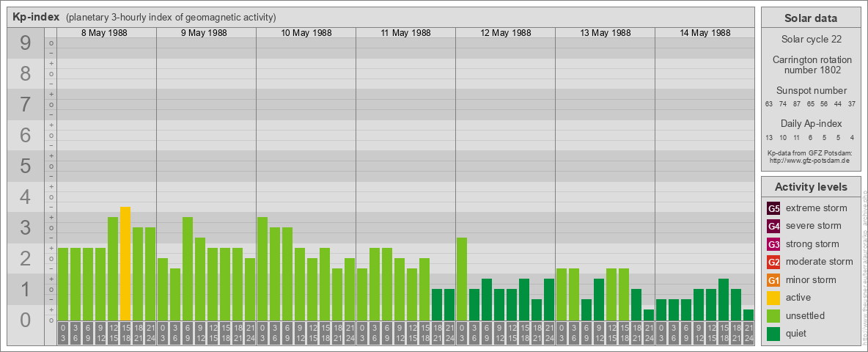Click the 'Solar cycle 22' text
Screen dimensions: 868x352
click(x=811, y=40)
